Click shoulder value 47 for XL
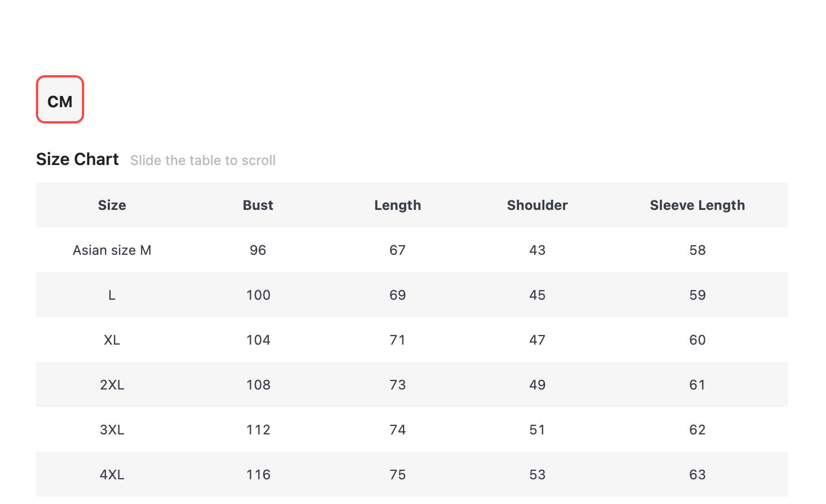 [537, 340]
